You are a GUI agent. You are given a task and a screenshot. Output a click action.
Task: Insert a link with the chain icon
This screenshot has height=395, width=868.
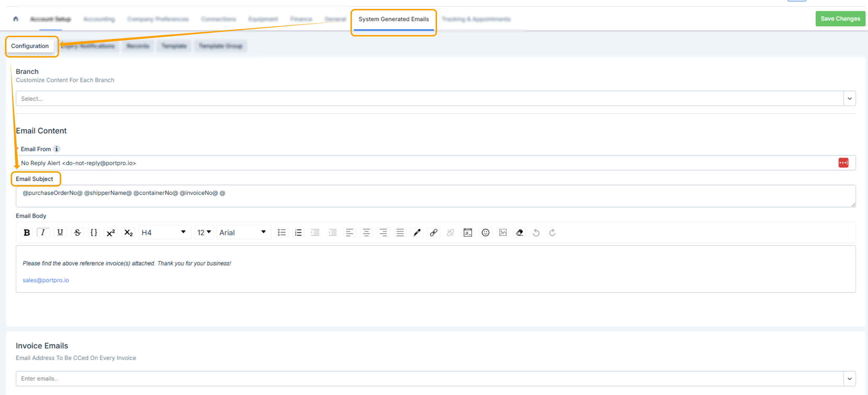[434, 233]
